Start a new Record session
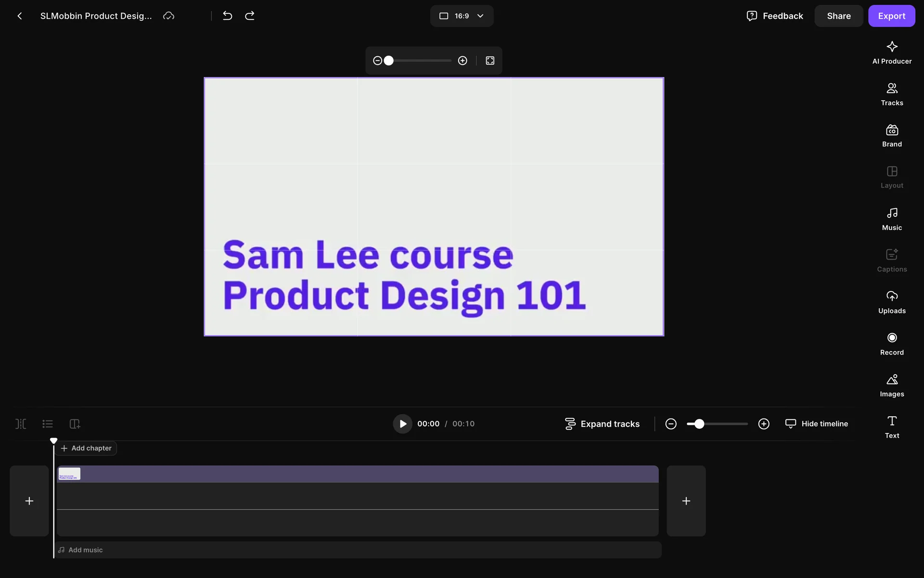This screenshot has width=924, height=578. pos(891,344)
